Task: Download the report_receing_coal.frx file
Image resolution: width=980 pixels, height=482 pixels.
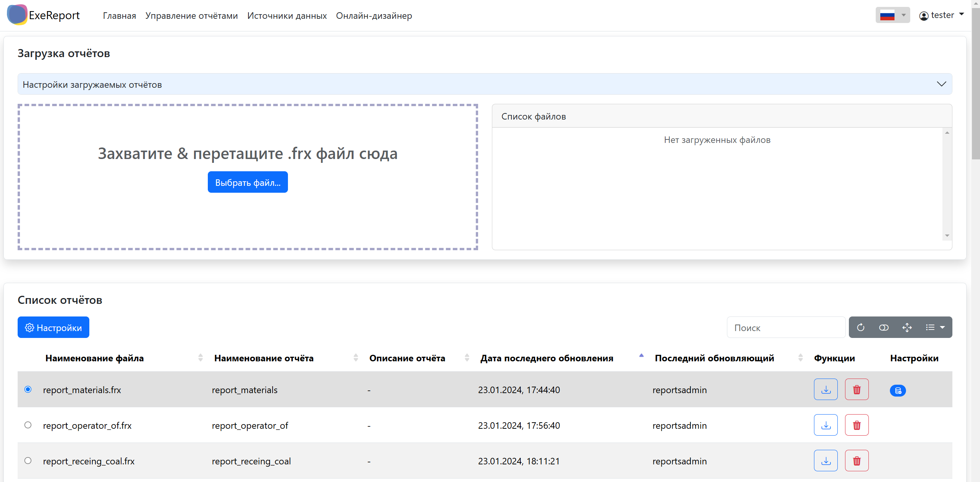Action: [x=825, y=461]
